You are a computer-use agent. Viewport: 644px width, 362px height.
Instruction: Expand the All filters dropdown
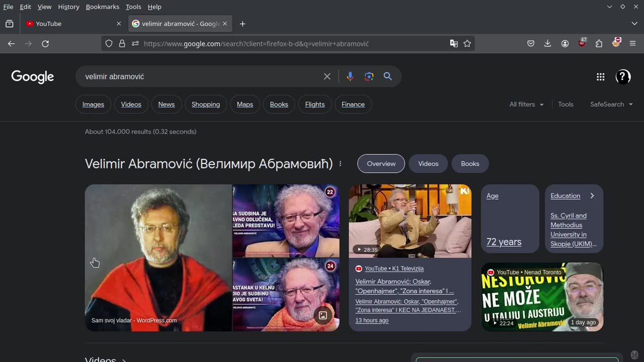pyautogui.click(x=526, y=104)
